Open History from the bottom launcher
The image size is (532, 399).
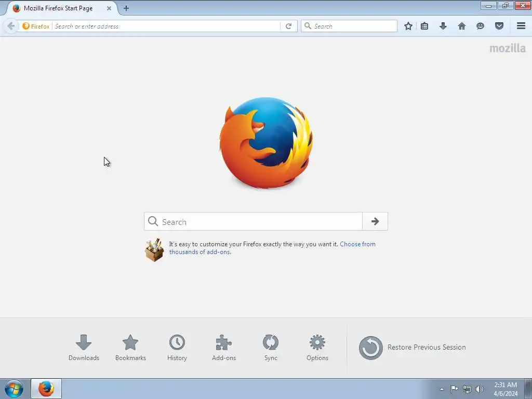coord(177,348)
